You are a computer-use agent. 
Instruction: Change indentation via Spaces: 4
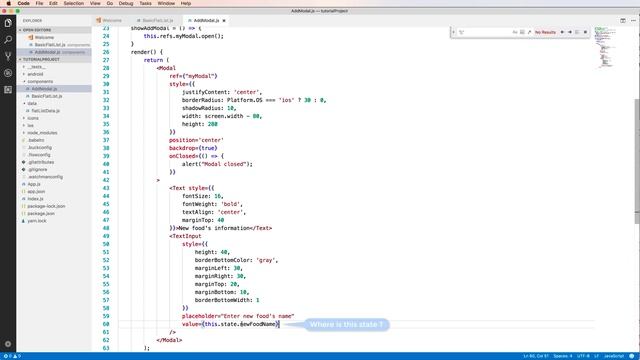click(562, 356)
